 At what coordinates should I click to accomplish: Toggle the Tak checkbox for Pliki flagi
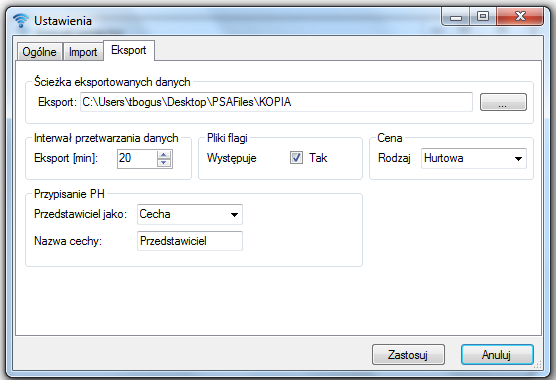pos(296,158)
